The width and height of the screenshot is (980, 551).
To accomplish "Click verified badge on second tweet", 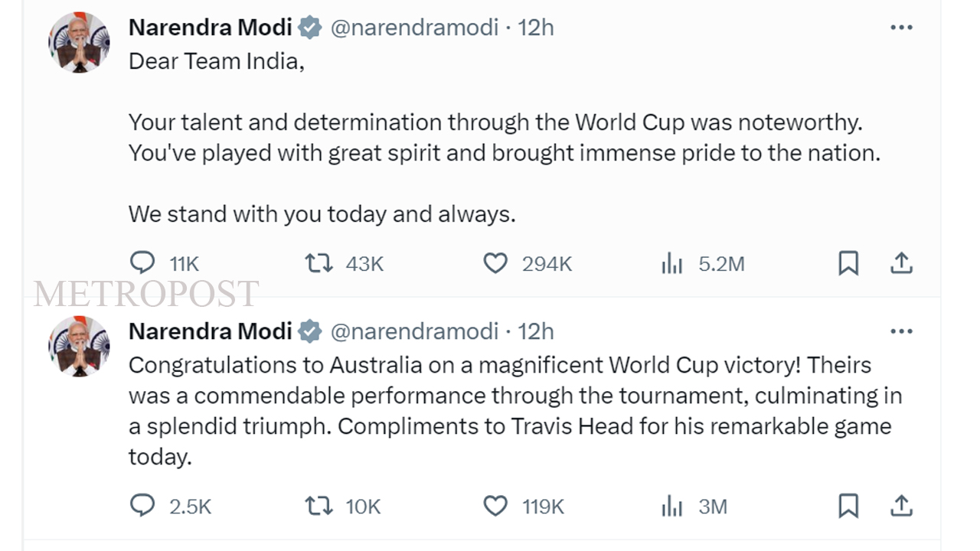I will pyautogui.click(x=310, y=331).
